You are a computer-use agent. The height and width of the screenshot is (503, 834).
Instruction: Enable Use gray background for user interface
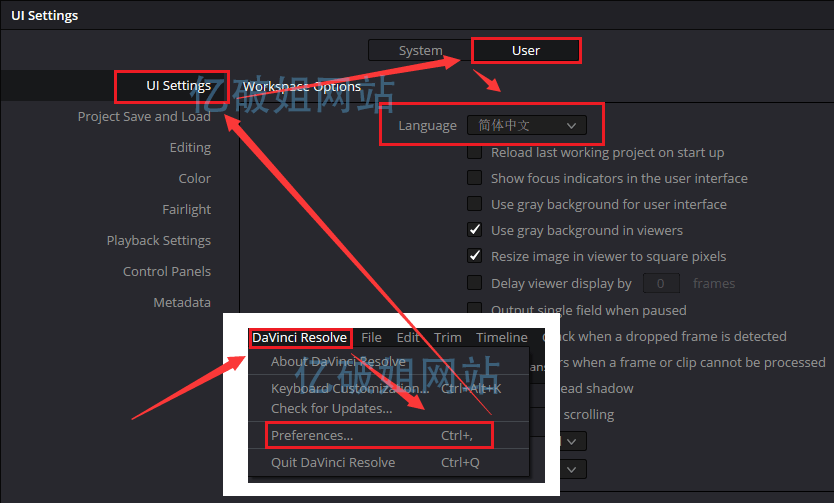tap(474, 204)
